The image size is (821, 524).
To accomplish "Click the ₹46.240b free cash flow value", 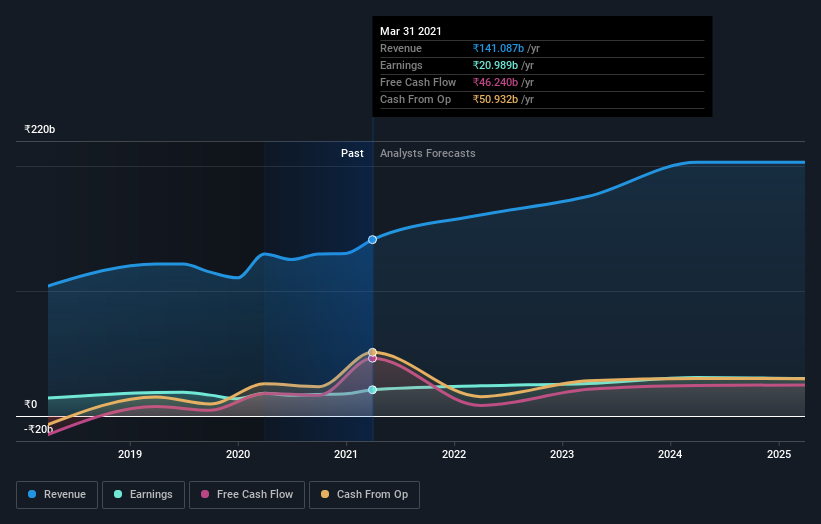I will (x=495, y=82).
